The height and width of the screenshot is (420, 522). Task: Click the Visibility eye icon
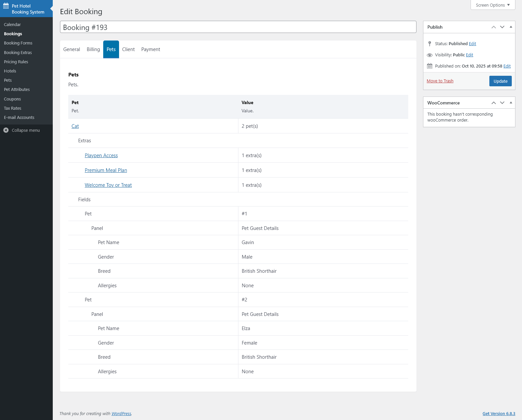click(430, 55)
